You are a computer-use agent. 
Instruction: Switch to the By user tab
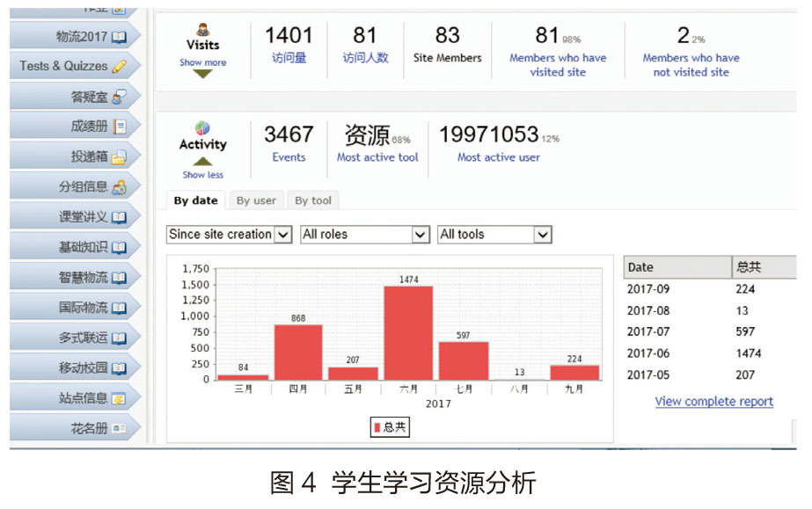coord(256,200)
